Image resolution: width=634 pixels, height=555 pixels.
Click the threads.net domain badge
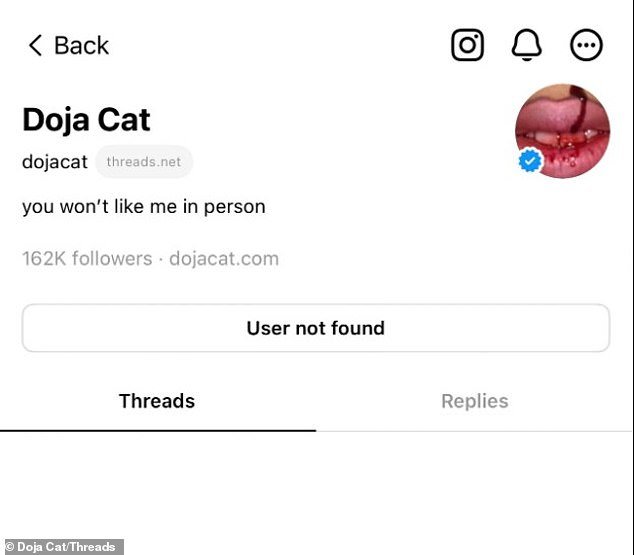coord(144,162)
